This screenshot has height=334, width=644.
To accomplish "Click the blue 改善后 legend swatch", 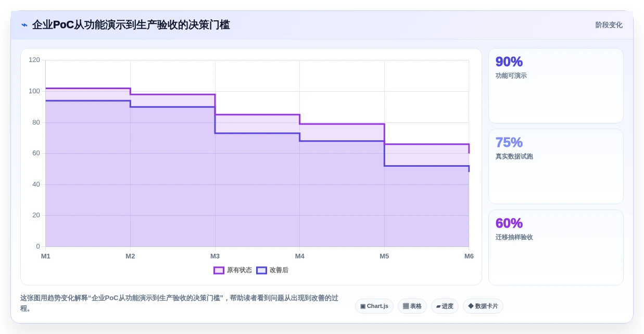I will point(261,270).
